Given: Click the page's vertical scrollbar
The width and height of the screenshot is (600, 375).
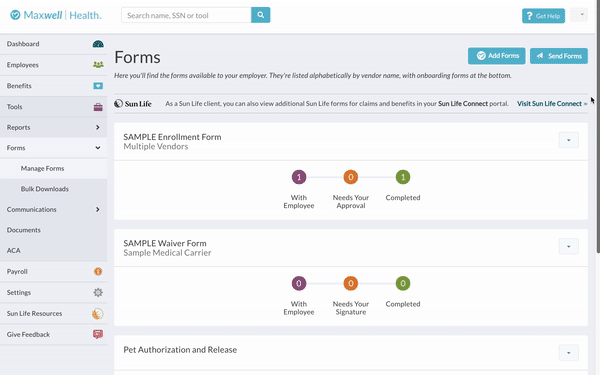Looking at the screenshot, I should pyautogui.click(x=598, y=126).
